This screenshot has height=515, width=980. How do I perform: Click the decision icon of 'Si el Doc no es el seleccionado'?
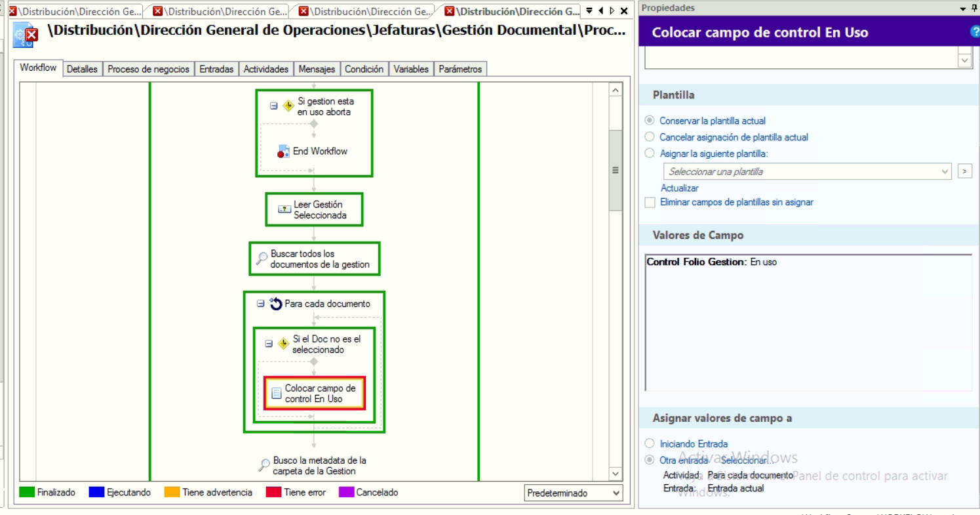(x=283, y=344)
